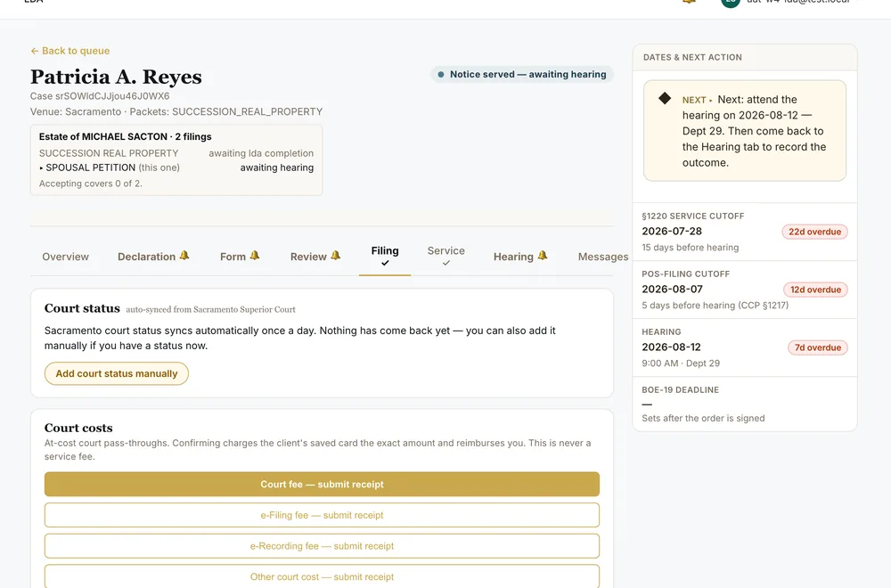Image resolution: width=891 pixels, height=588 pixels.
Task: Click the Estate of MICHAEL SACTON filings header
Action: [125, 136]
